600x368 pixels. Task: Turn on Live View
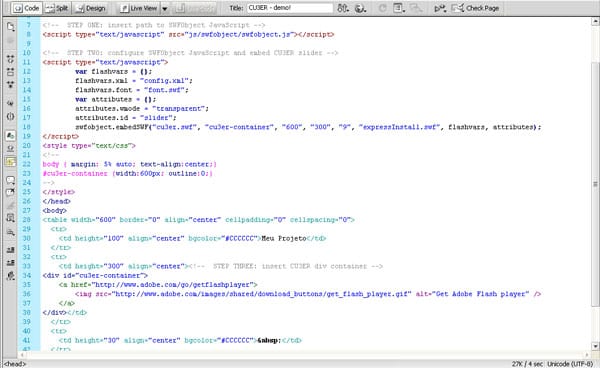click(x=138, y=8)
